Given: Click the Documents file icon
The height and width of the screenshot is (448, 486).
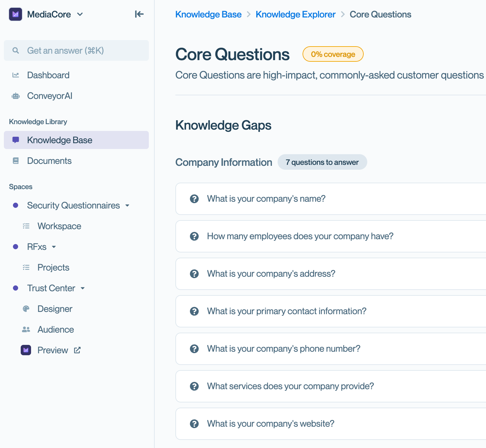Looking at the screenshot, I should click(x=16, y=161).
